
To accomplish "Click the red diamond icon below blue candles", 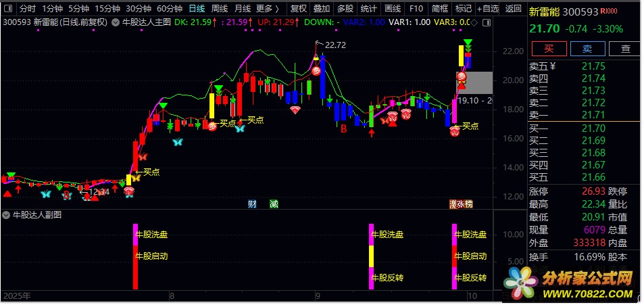I will click(x=295, y=110).
